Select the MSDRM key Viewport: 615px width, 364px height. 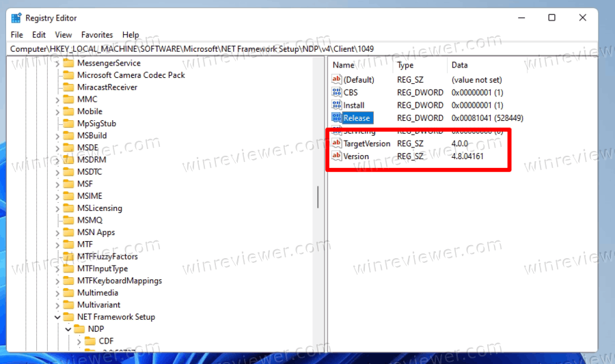92,160
